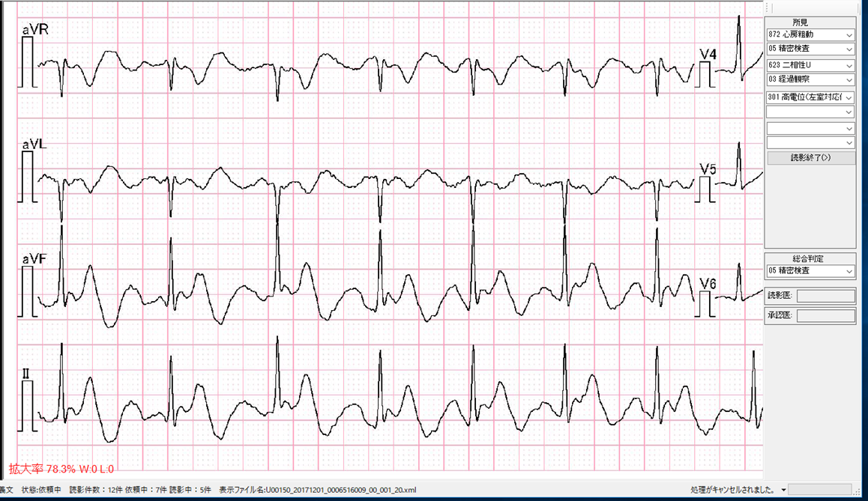Click the red 拡大率 78.3% magnification text
Image resolution: width=868 pixels, height=501 pixels.
tap(61, 470)
